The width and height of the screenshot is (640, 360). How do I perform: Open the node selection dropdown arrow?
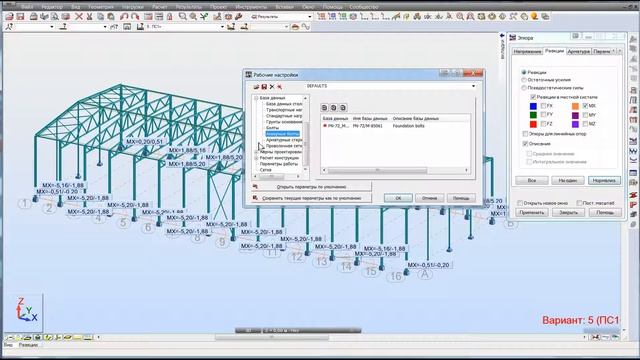[51, 27]
